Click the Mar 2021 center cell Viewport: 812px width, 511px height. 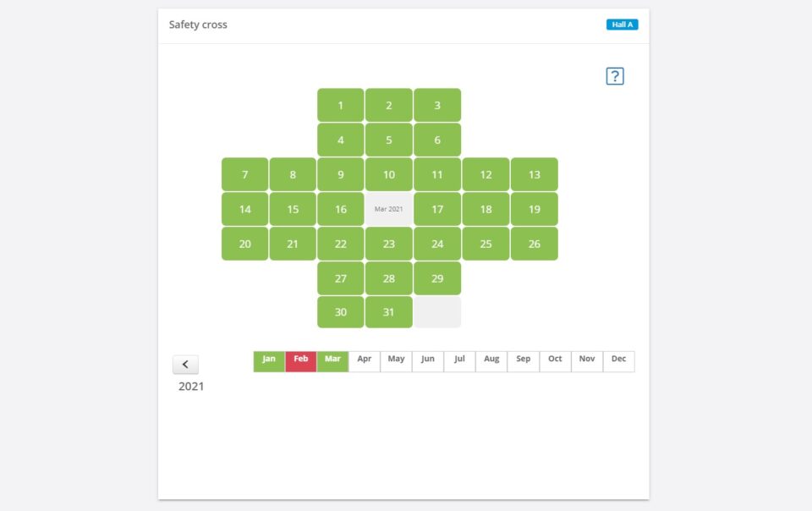(389, 209)
